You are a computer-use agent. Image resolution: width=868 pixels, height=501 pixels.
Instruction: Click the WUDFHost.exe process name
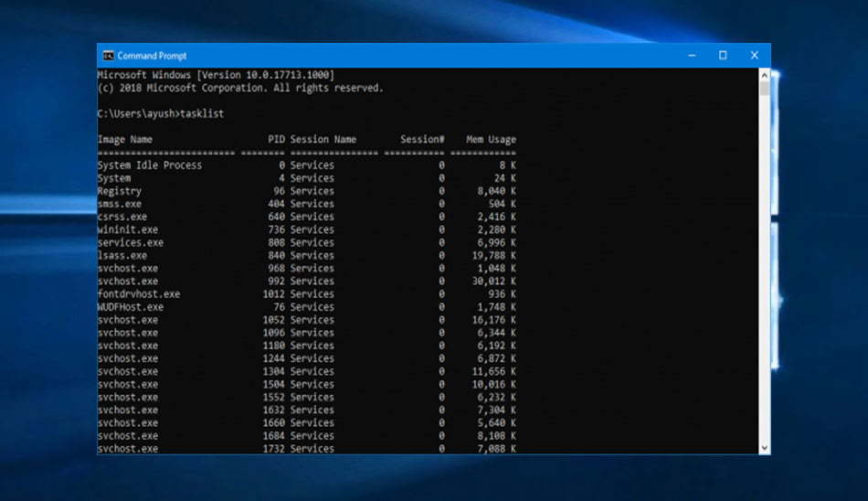131,307
